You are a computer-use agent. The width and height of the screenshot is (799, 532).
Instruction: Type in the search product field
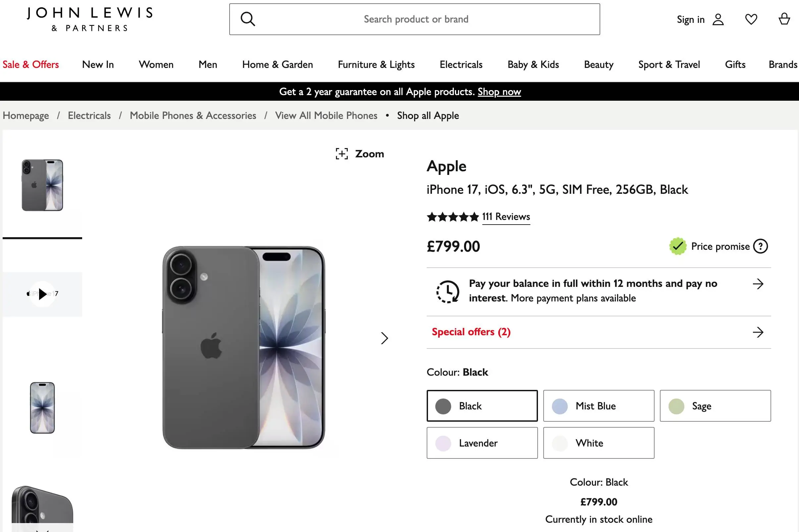coord(416,19)
